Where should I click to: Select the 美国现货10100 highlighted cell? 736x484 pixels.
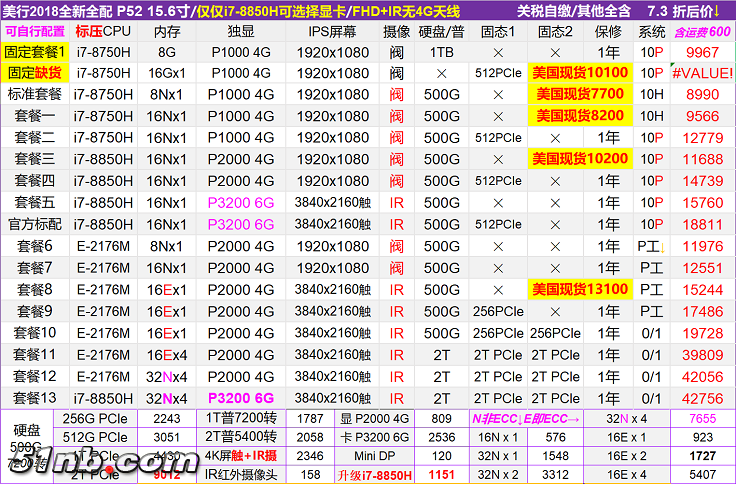[x=579, y=73]
